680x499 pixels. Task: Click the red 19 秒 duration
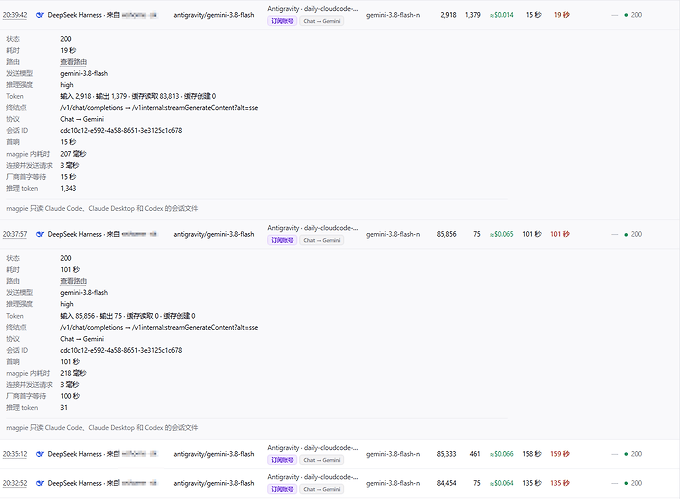point(562,15)
